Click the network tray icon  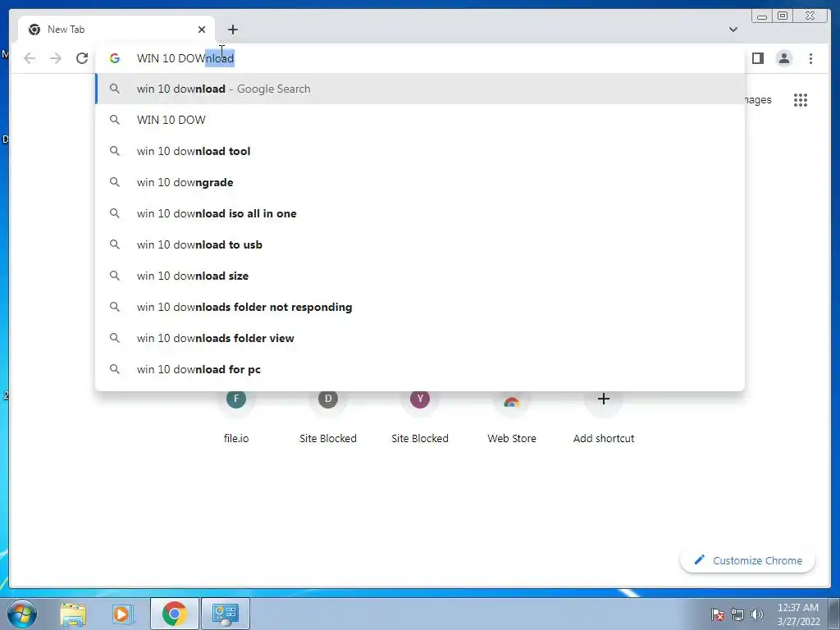tap(737, 614)
